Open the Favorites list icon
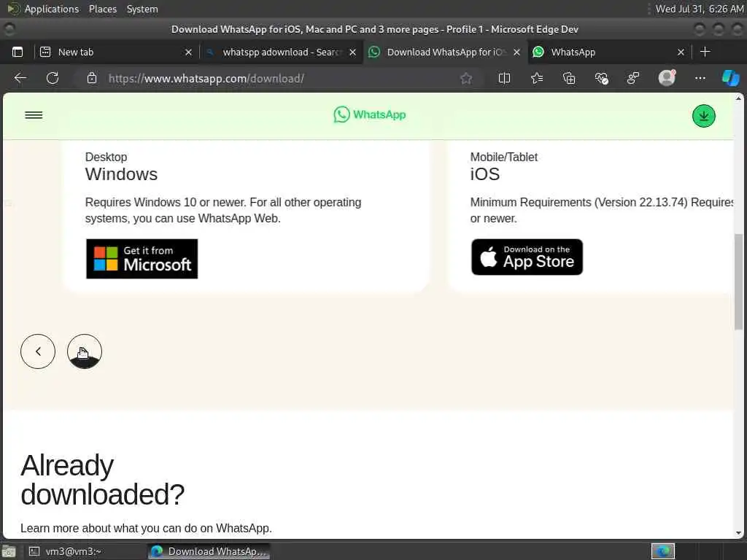The image size is (747, 560). tap(537, 78)
